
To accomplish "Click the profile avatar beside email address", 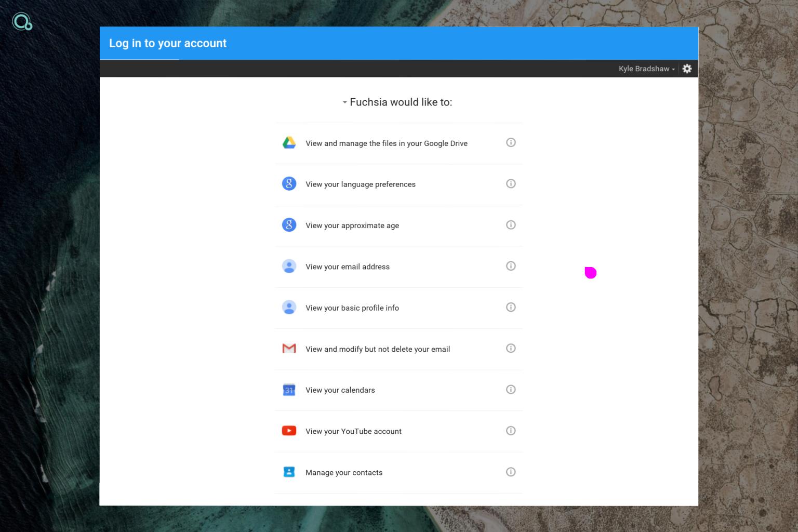I will 289,266.
